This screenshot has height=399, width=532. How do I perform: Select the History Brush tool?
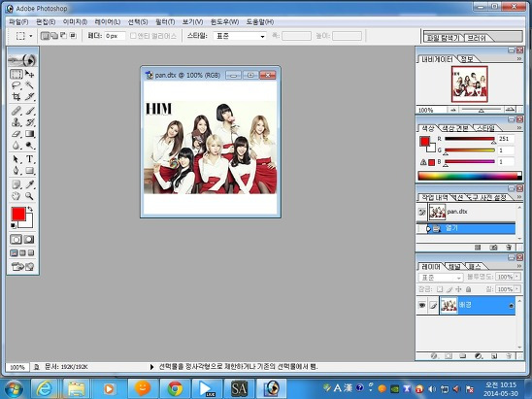[29, 122]
